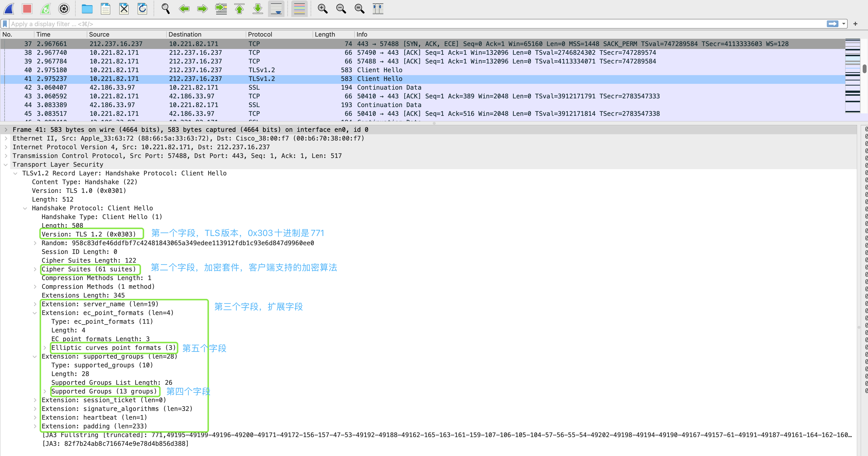Toggle packet list colorize rules button
Screen dimensions: 868x456
pyautogui.click(x=299, y=8)
